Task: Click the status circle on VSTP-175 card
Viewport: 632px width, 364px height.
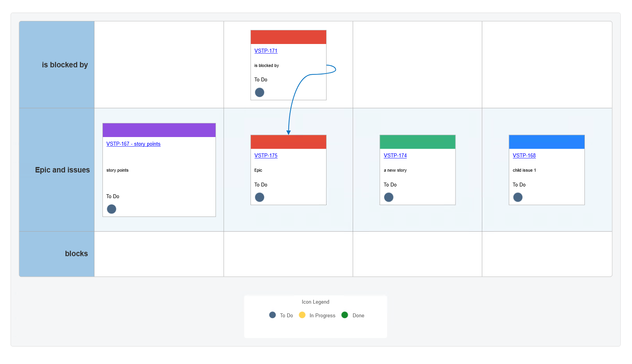Action: (x=260, y=197)
